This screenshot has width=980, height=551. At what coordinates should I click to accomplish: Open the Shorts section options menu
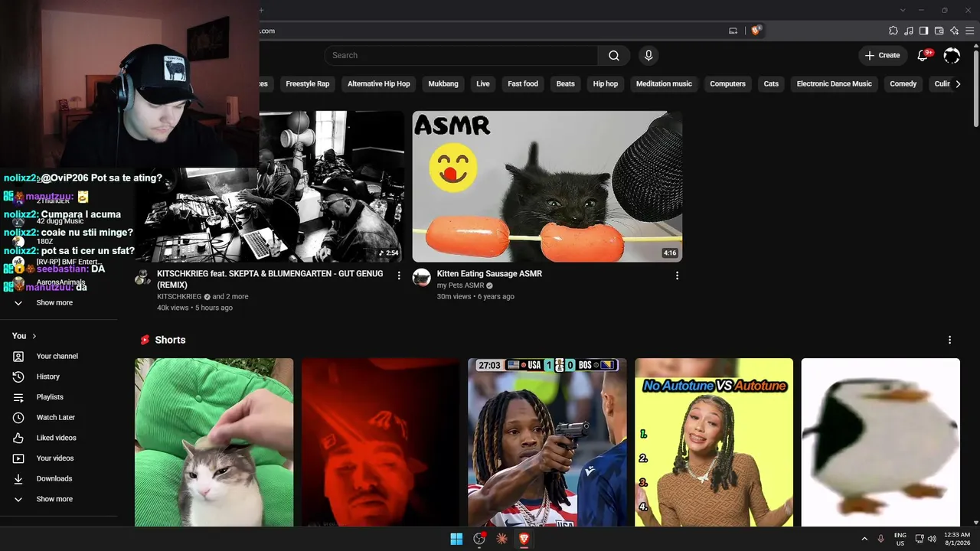(x=949, y=340)
